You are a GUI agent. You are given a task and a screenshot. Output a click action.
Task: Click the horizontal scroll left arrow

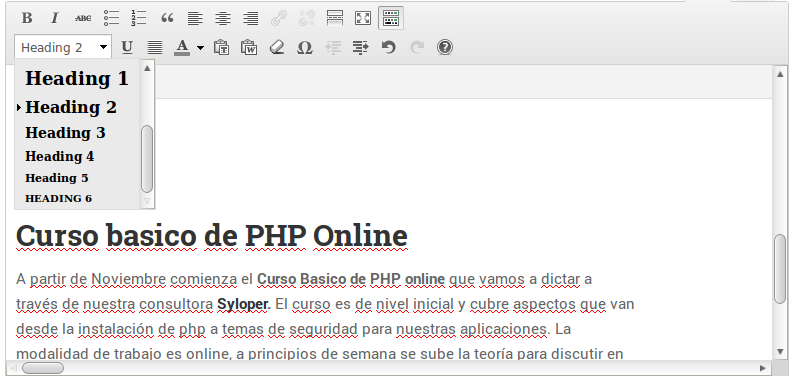(x=14, y=368)
